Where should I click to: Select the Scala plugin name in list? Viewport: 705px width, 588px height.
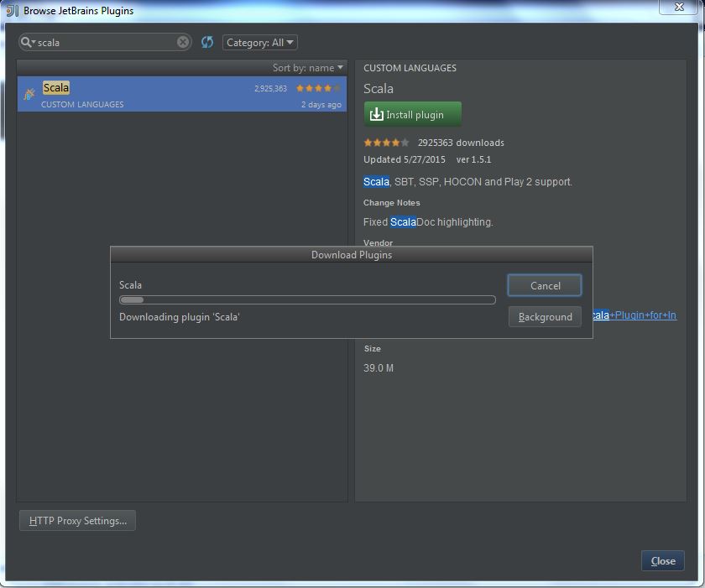click(56, 87)
